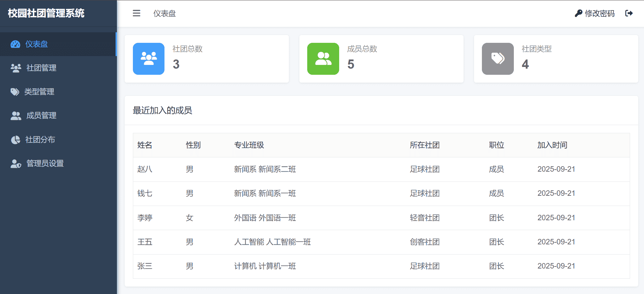The width and height of the screenshot is (644, 294).
Task: Click the green 成员总数 users icon
Action: coord(323,58)
